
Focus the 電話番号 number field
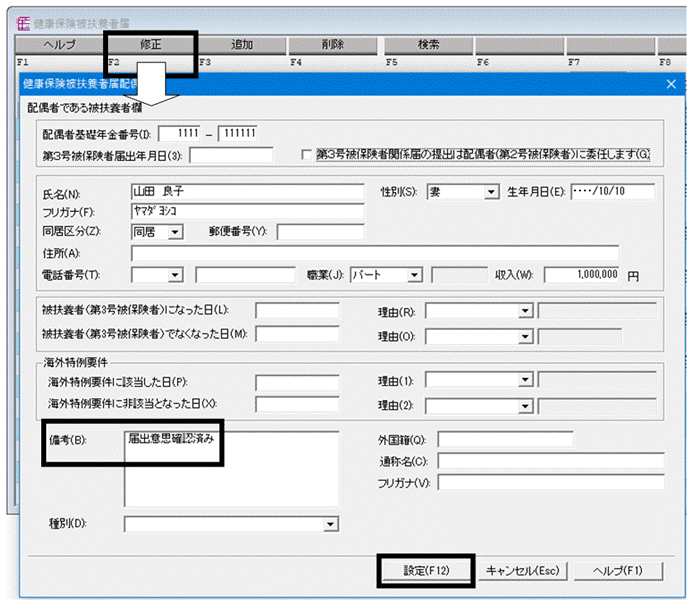pos(246,275)
